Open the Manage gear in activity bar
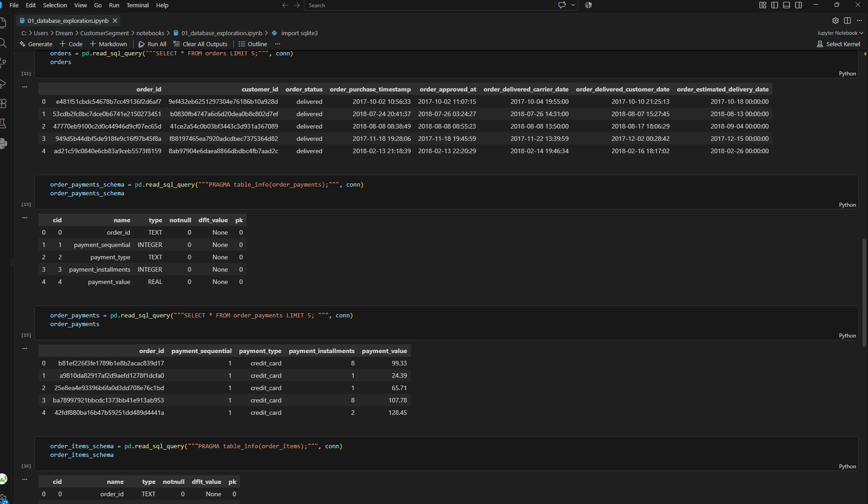 (4, 499)
